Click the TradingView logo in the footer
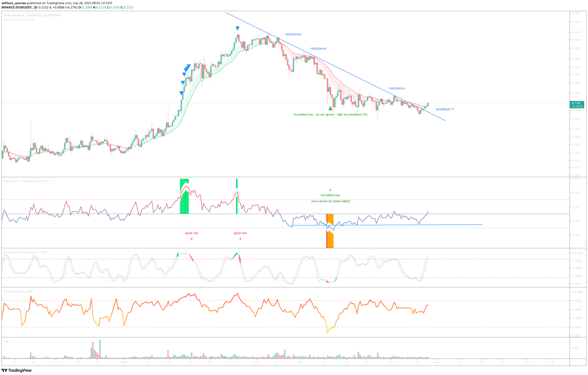 tap(17, 370)
